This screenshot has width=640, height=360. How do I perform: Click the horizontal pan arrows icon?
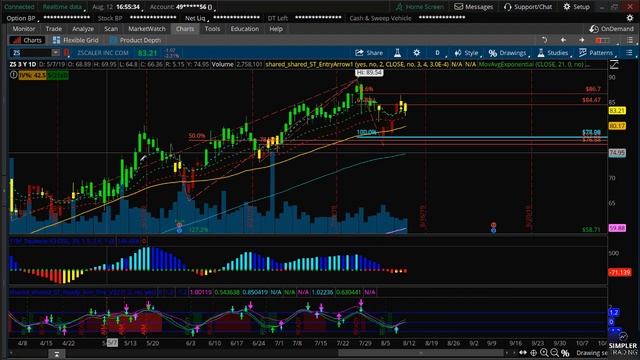click(523, 353)
